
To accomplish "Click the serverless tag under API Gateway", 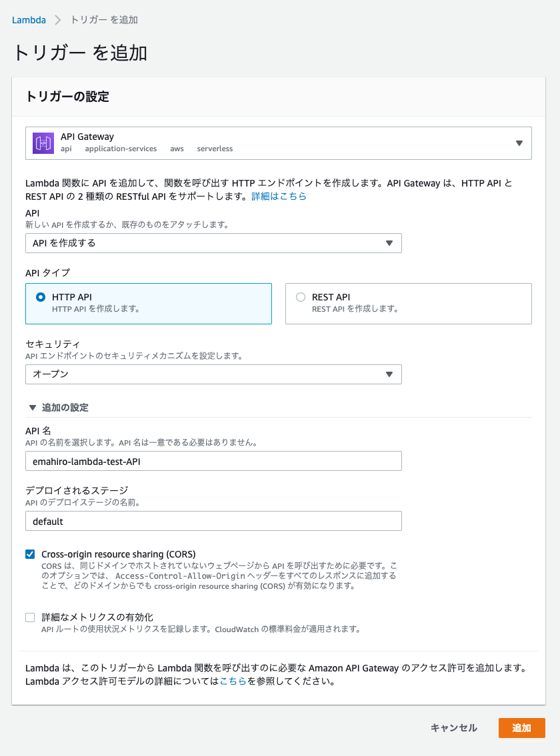I will 215,149.
